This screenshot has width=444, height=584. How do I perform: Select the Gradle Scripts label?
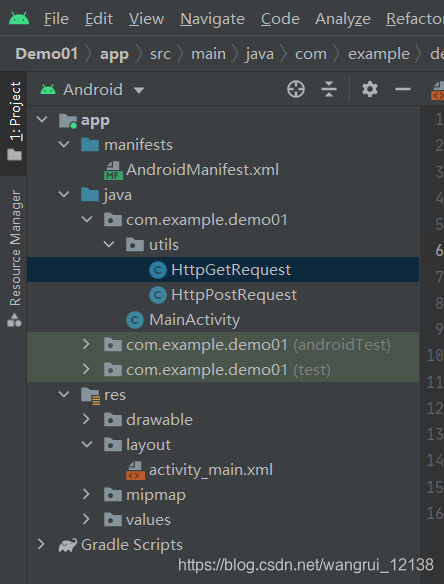pyautogui.click(x=132, y=545)
